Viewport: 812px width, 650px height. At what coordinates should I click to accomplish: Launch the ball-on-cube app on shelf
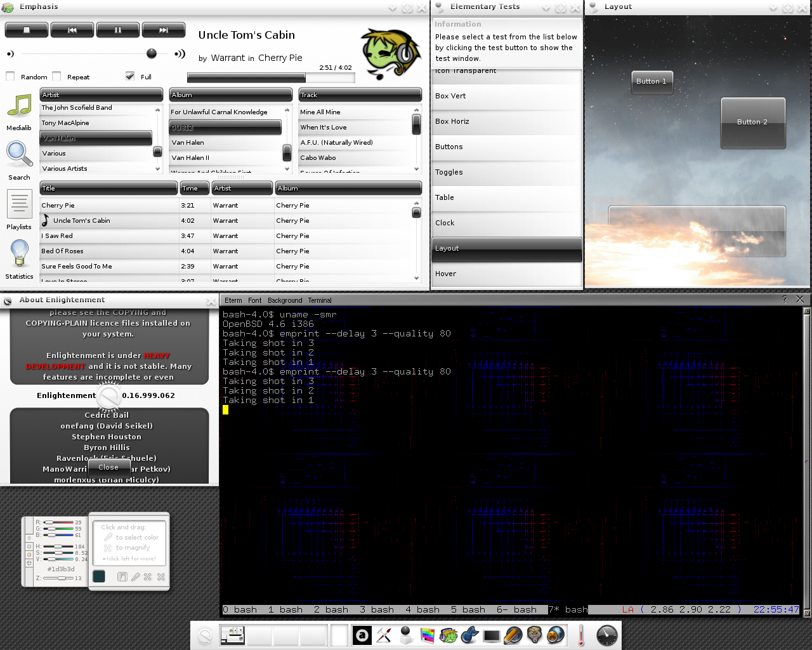pyautogui.click(x=406, y=635)
